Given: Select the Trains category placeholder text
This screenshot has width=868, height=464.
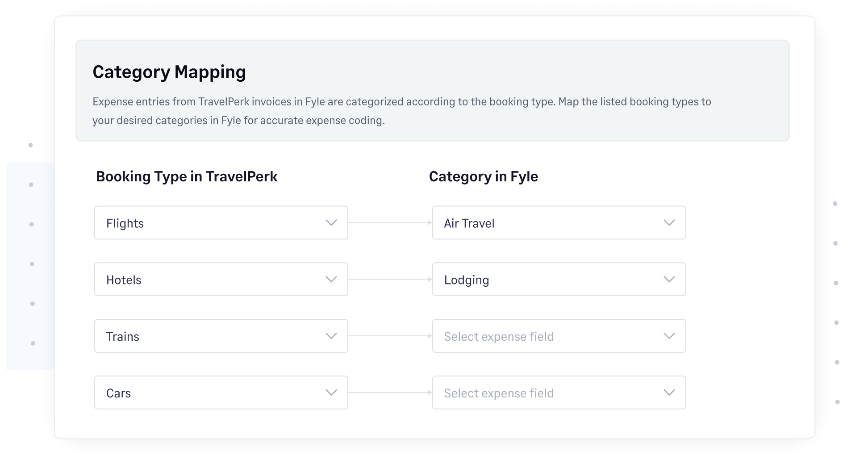Looking at the screenshot, I should click(498, 336).
